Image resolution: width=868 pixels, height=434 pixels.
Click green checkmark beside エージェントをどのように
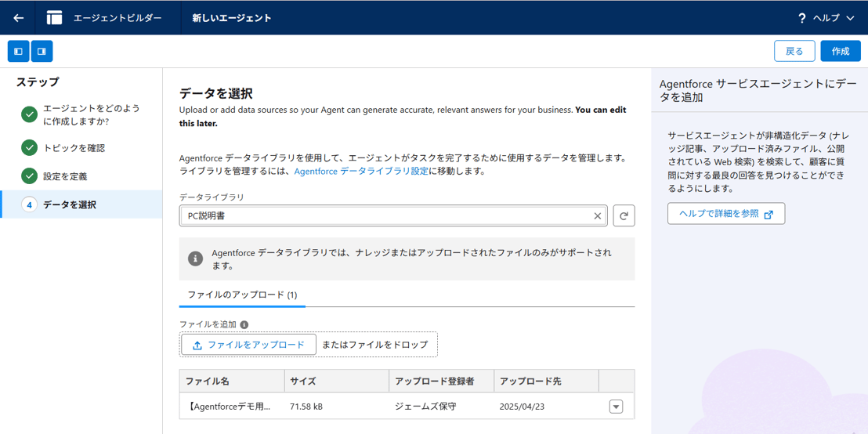coord(29,114)
